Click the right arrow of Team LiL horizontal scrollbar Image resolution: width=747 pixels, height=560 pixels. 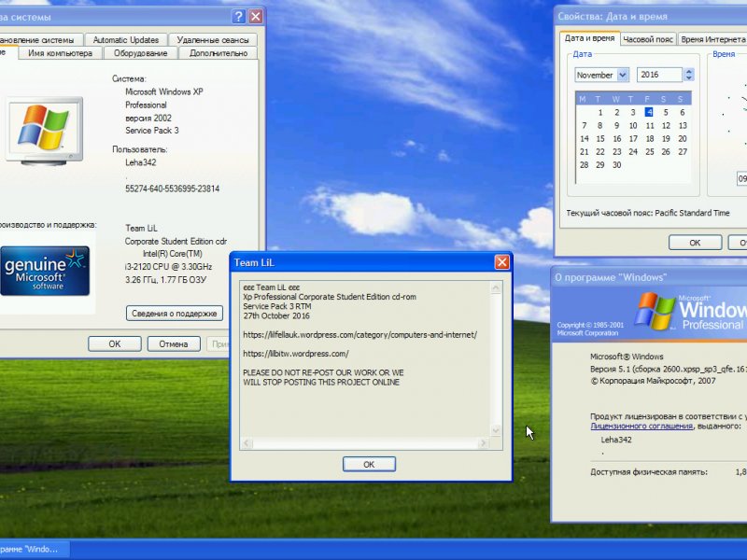pos(484,443)
